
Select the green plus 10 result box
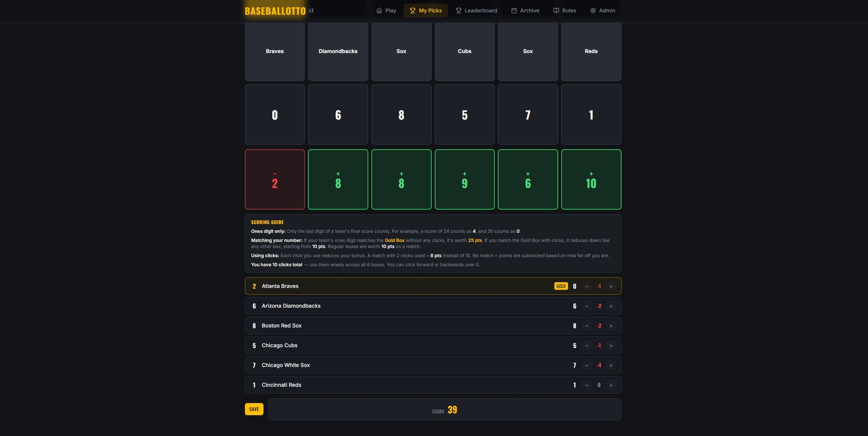[591, 179]
